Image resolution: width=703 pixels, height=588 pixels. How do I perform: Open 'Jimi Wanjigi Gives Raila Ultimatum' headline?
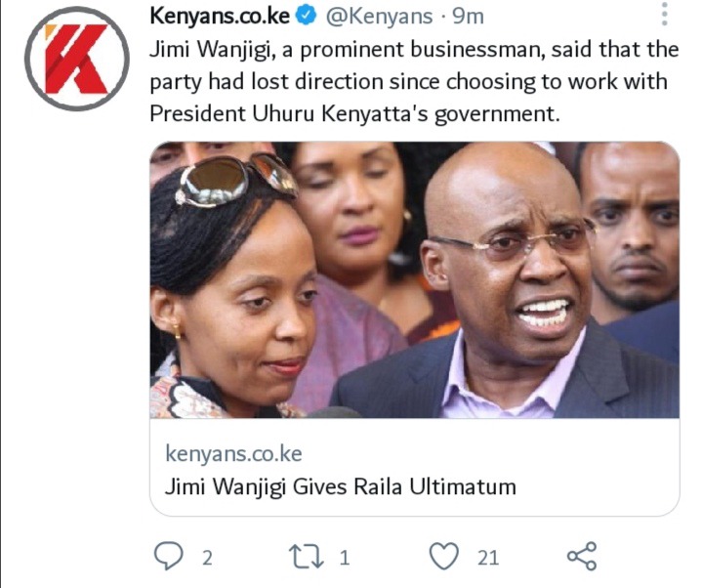coord(341,486)
